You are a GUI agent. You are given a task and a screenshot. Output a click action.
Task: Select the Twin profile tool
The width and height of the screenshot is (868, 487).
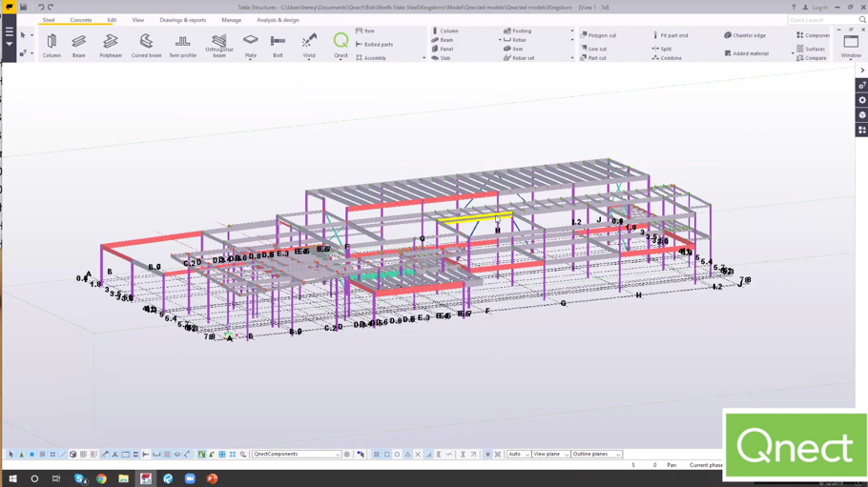click(182, 46)
